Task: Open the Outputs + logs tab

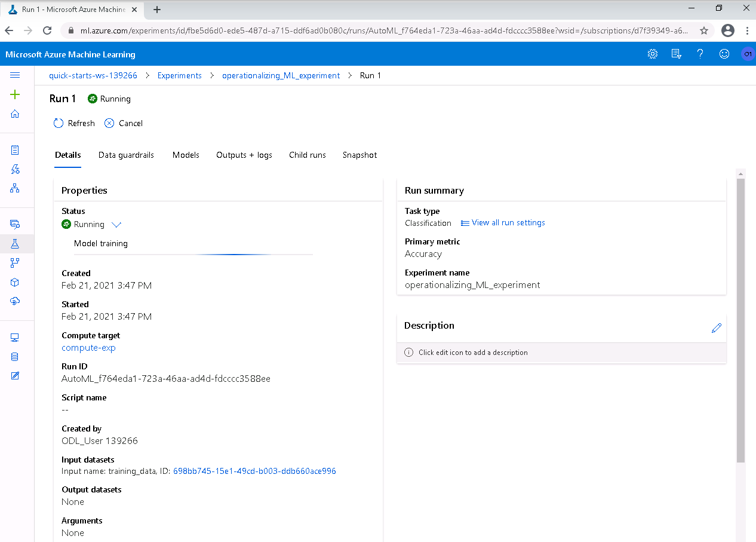Action: coord(244,155)
